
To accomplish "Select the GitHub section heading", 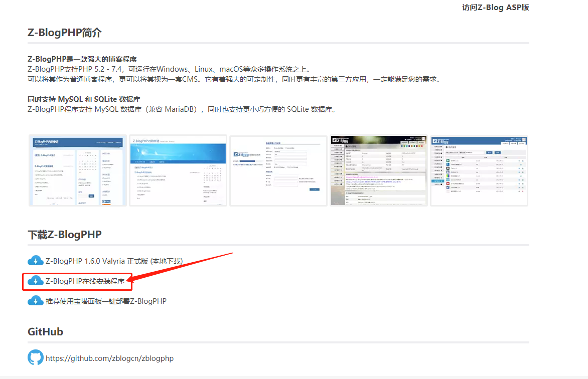I will coord(45,332).
